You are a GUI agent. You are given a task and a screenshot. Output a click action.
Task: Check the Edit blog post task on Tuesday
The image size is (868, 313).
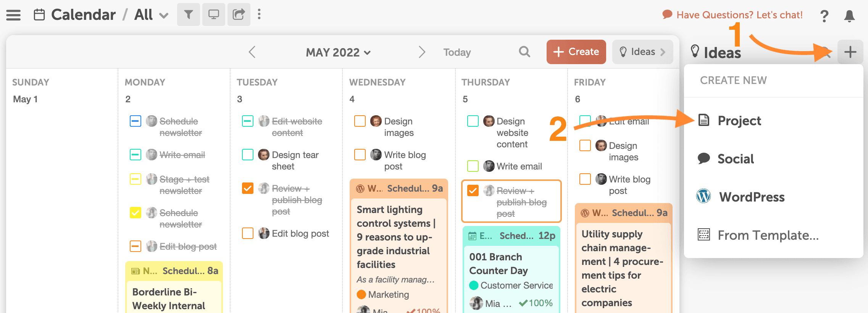[x=248, y=233]
